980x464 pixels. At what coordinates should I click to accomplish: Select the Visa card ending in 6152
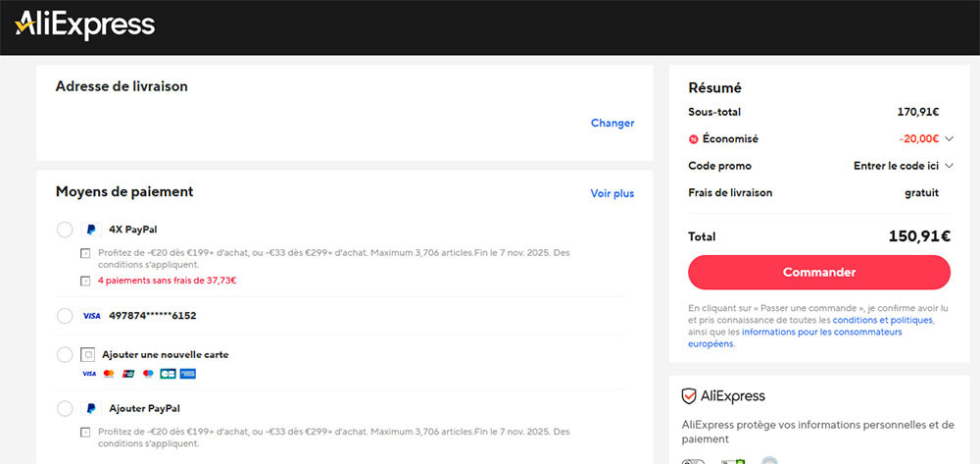65,316
